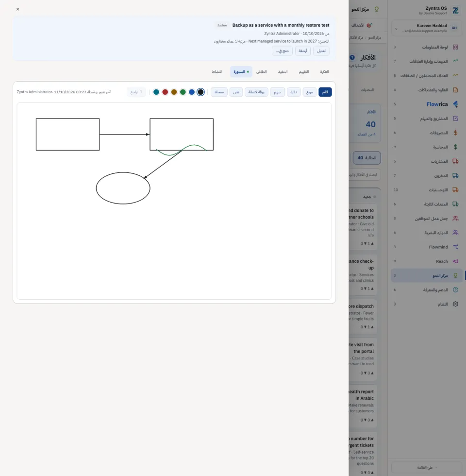This screenshot has width=466, height=476.
Task: Open the النشاط activity tab
Action: coord(217,72)
